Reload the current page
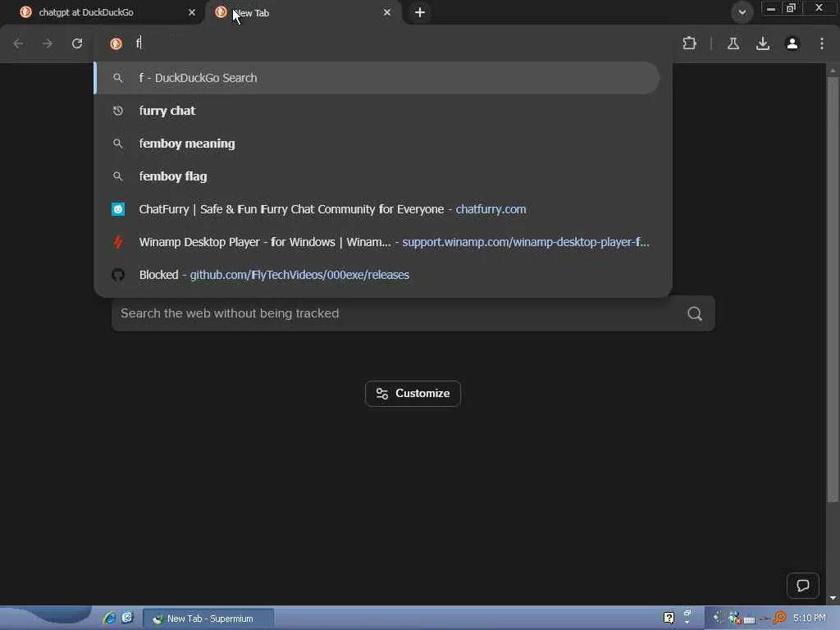Viewport: 840px width, 630px height. (77, 43)
